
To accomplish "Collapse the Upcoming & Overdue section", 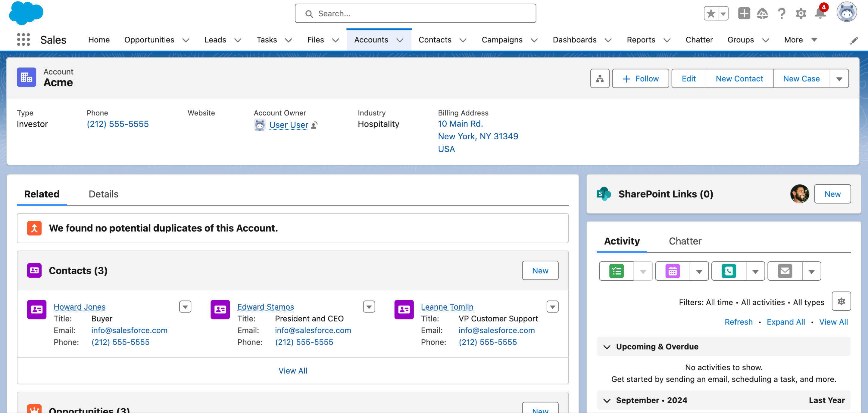I will coord(607,346).
